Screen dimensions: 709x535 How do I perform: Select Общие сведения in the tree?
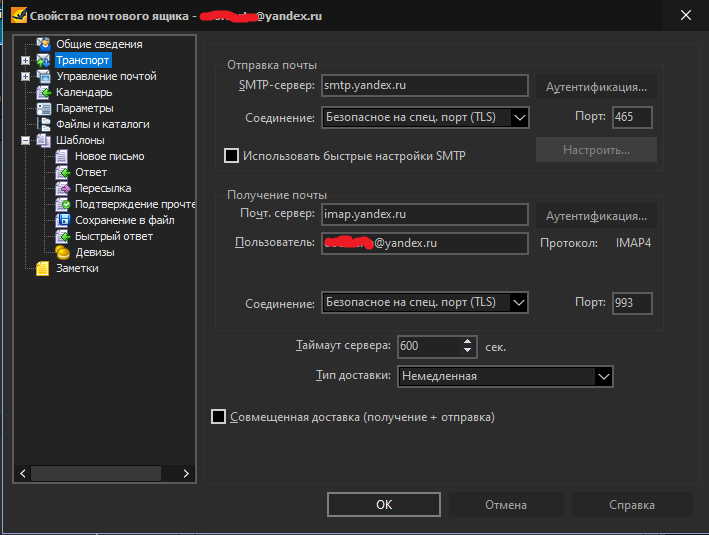click(99, 44)
